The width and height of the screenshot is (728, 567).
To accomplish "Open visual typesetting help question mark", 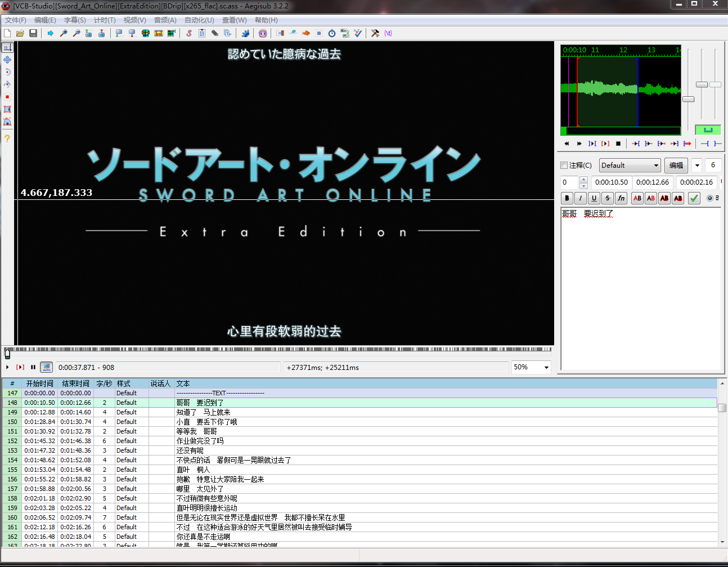I will 7,138.
